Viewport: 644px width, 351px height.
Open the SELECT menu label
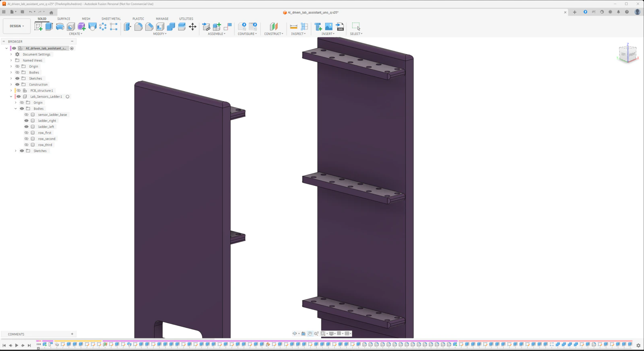coord(356,34)
